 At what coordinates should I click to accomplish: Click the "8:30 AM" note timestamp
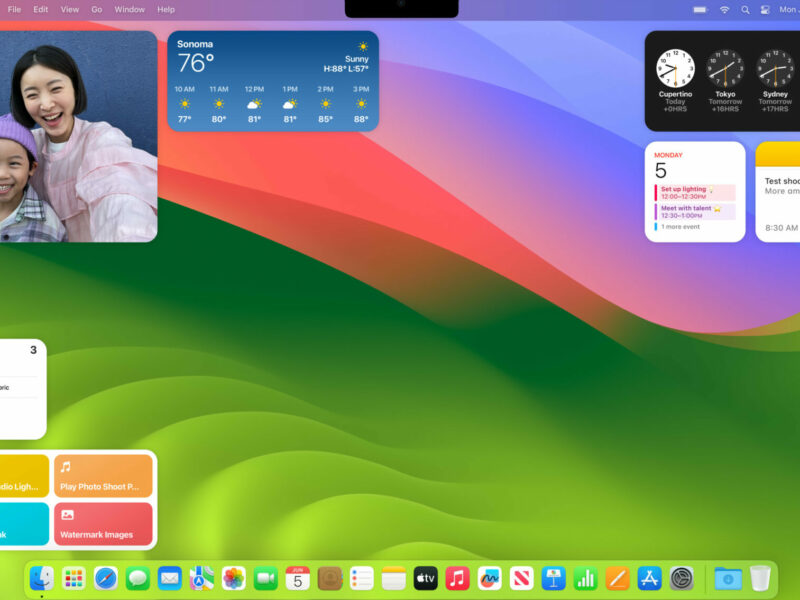tap(781, 228)
